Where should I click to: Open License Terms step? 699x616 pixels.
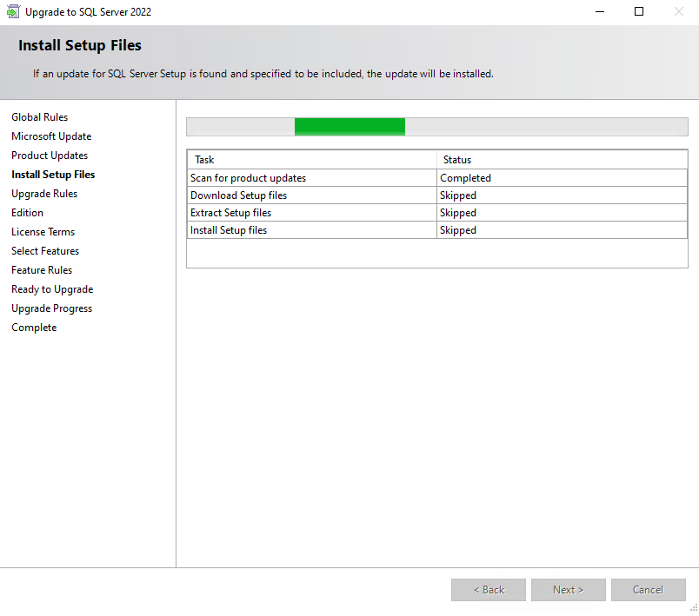(x=43, y=232)
